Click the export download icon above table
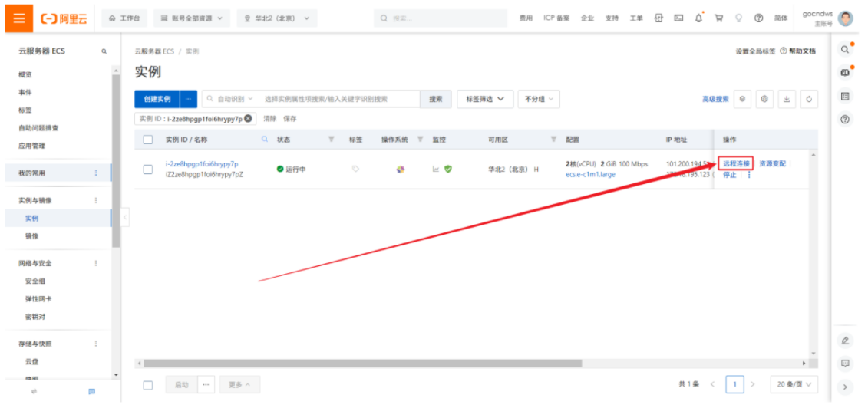 tap(787, 99)
